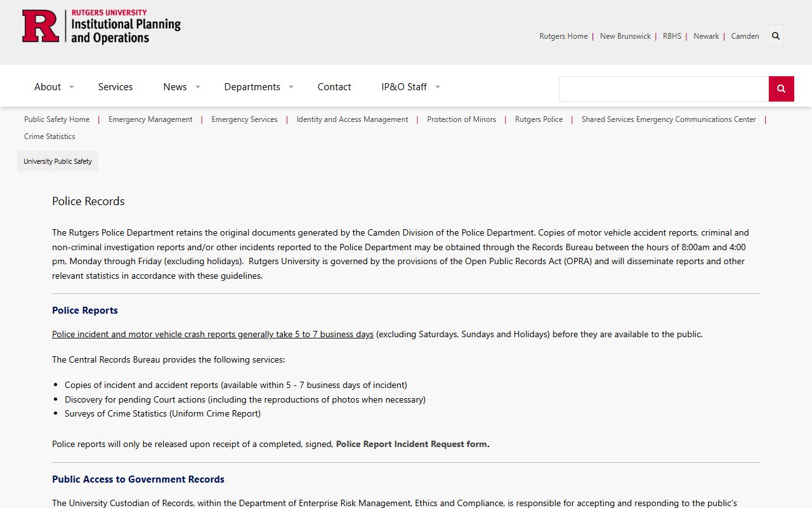Open the top-bar search magnifier icon
Viewport: 812px width, 508px height.
(775, 36)
